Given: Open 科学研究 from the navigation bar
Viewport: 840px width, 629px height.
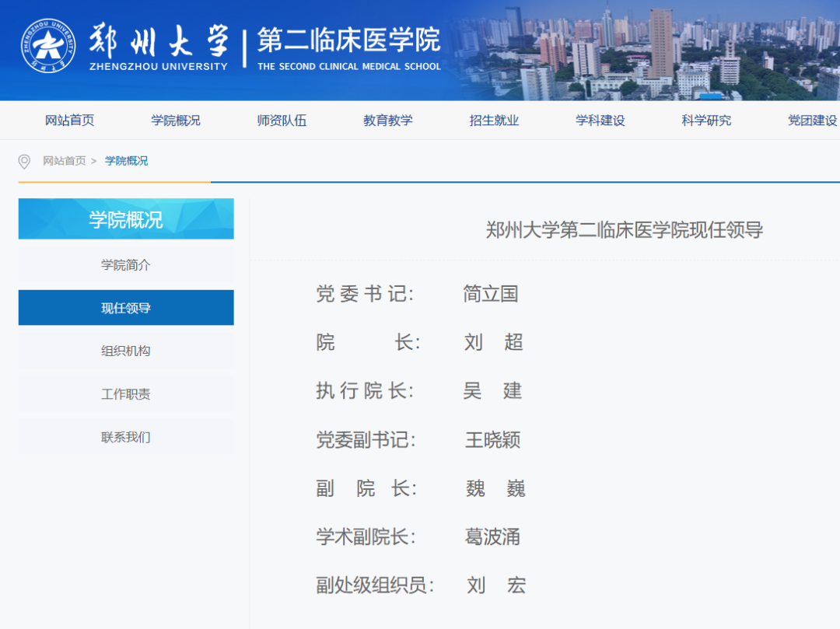Looking at the screenshot, I should click(706, 121).
